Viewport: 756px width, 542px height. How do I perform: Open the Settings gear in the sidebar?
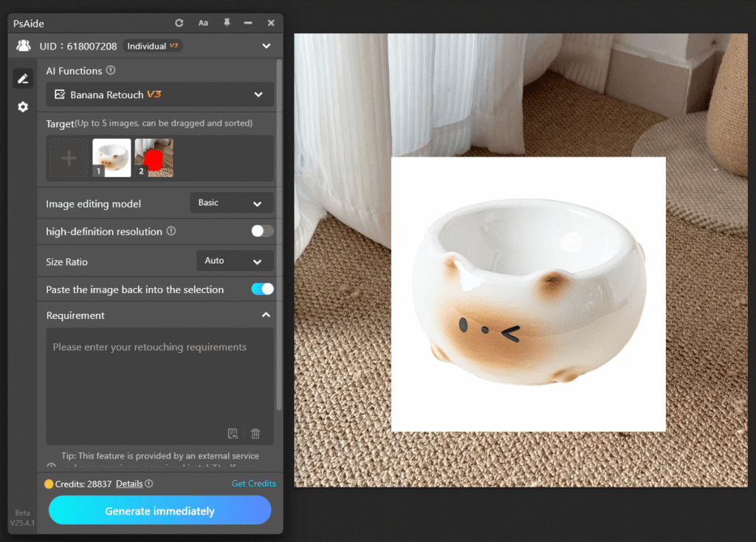[22, 106]
